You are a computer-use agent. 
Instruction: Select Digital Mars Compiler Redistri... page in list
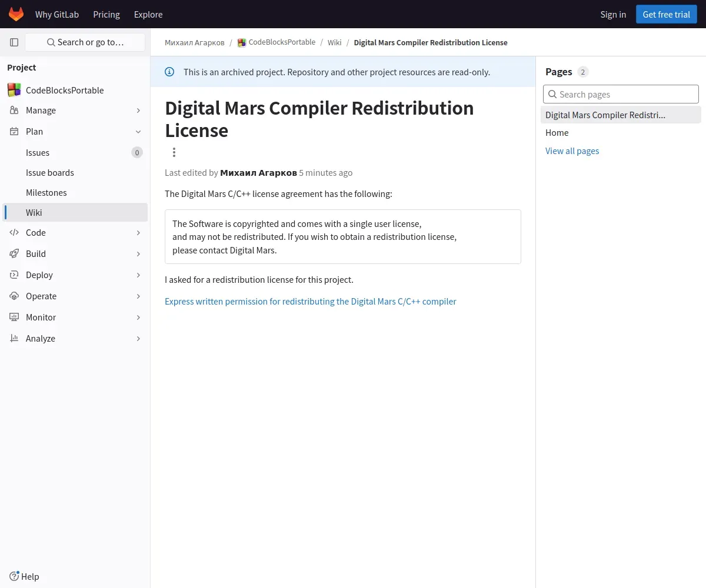(621, 115)
